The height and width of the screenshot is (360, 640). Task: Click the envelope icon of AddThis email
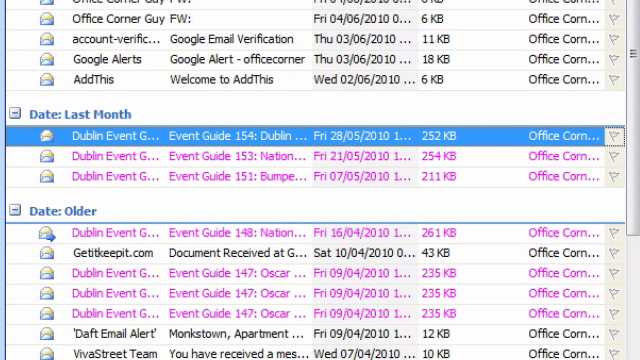[47, 80]
